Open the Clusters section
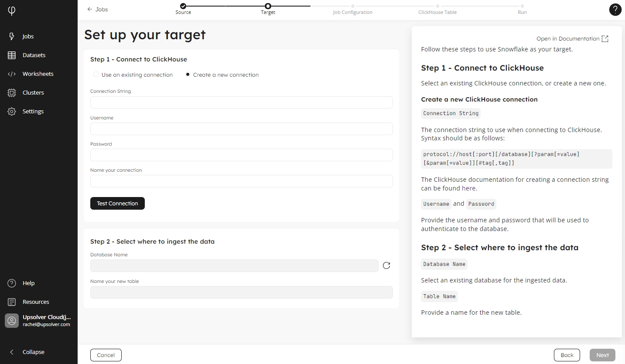 [33, 93]
